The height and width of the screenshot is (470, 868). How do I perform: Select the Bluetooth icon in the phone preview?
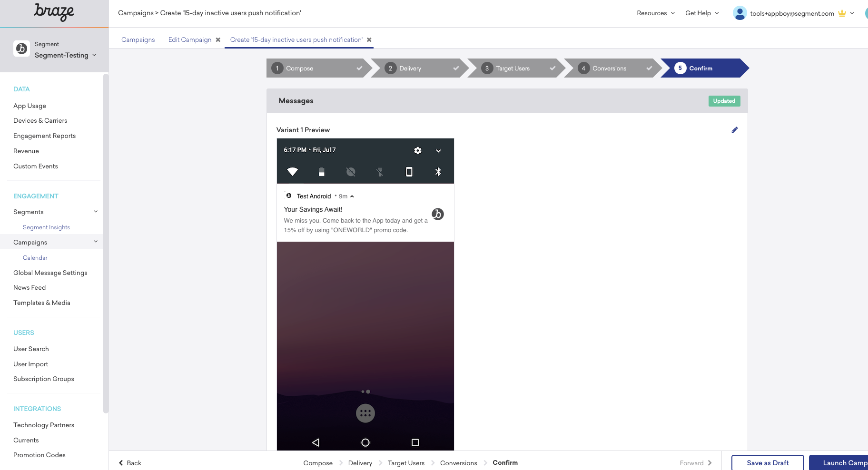438,172
